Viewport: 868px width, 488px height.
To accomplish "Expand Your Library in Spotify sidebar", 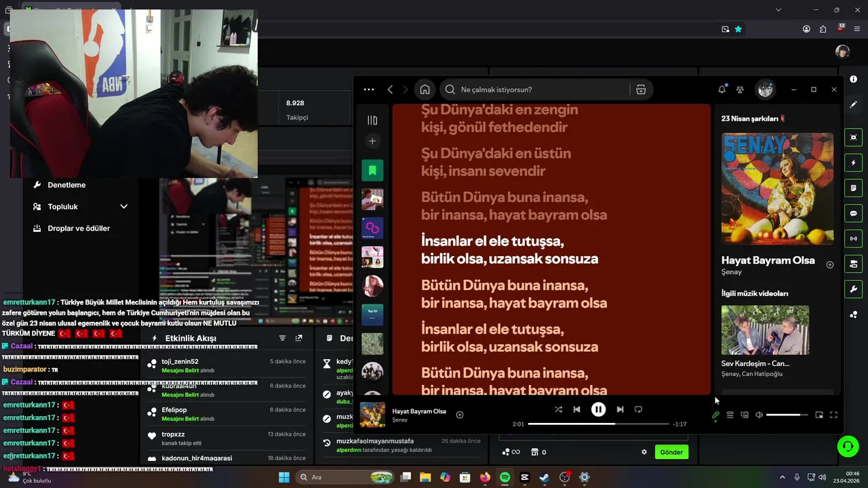I will (372, 120).
